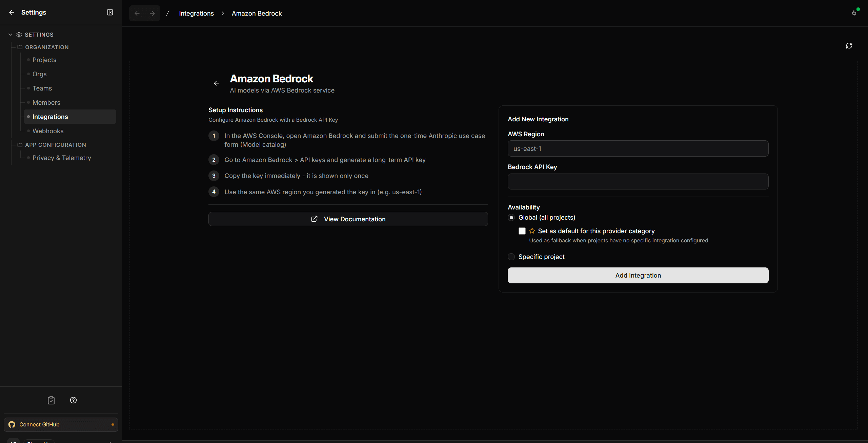868x443 pixels.
Task: Collapse the SETTINGS tree chevron
Action: point(10,35)
